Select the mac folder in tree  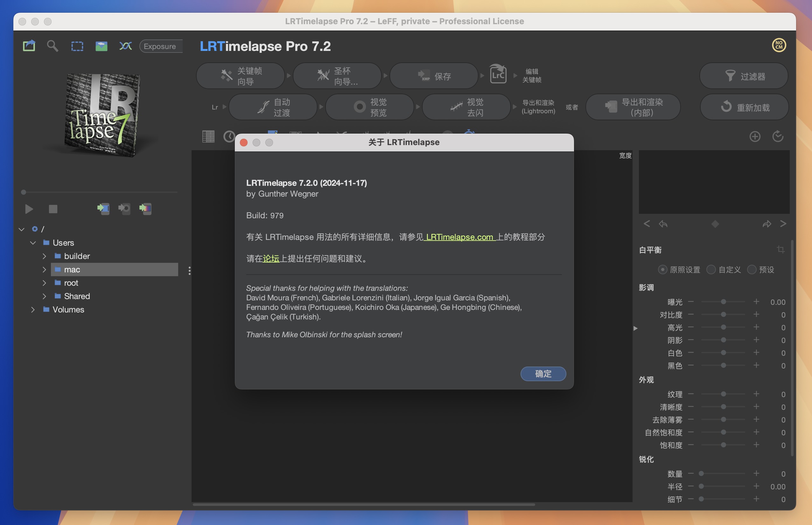point(115,269)
